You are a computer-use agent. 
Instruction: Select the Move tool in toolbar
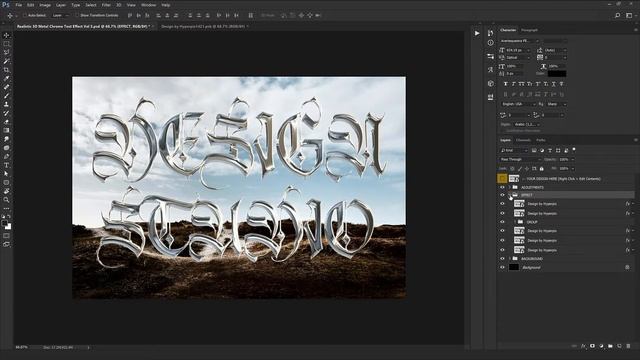(7, 35)
